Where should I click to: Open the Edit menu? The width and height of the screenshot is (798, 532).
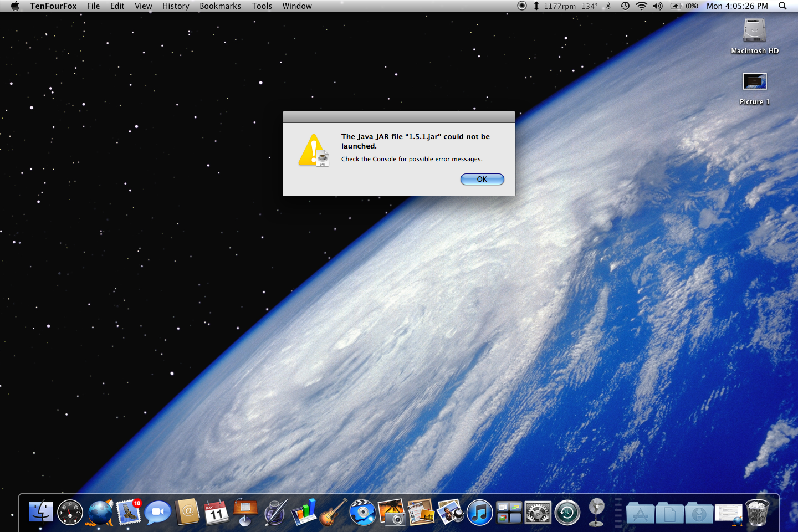[117, 6]
